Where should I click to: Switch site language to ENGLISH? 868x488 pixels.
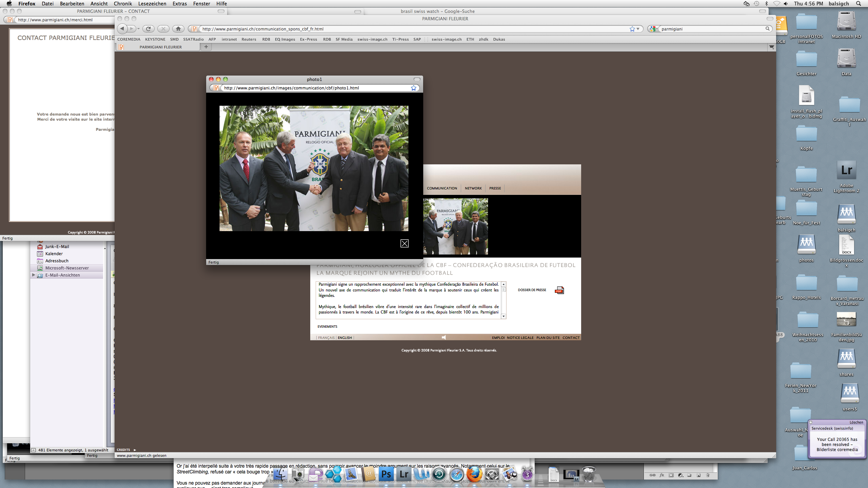tap(344, 338)
